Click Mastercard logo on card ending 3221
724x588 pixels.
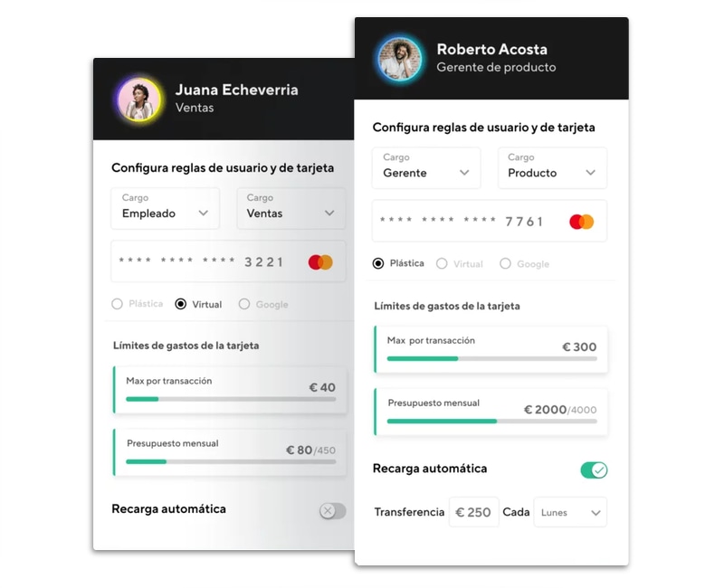coord(320,262)
